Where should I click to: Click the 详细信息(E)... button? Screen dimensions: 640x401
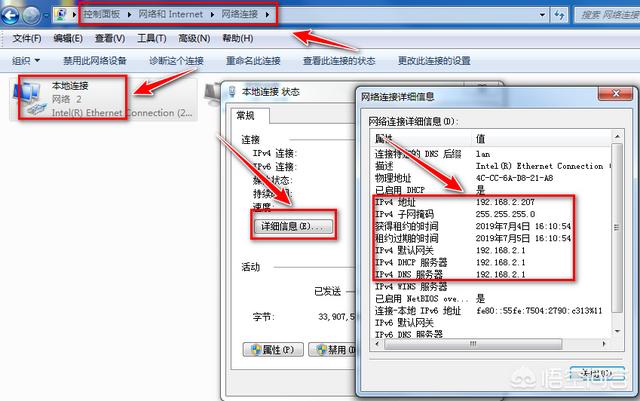point(292,227)
